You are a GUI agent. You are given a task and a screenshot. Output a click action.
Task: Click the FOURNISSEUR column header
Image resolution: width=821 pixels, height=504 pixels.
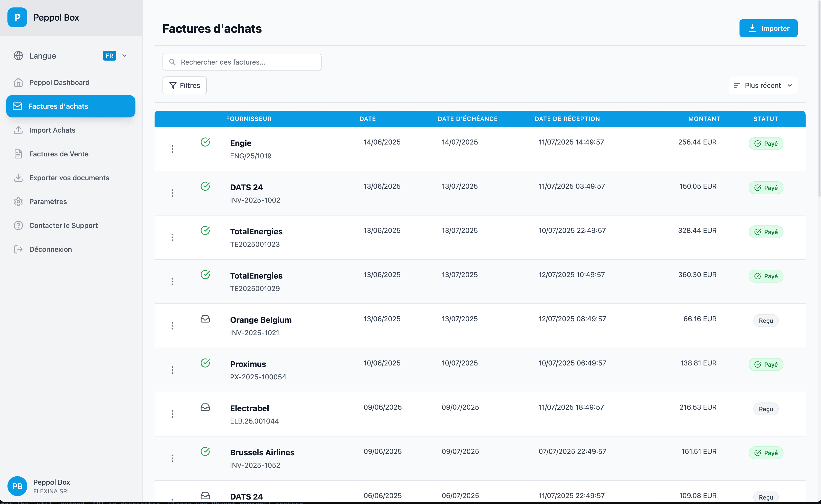point(249,119)
